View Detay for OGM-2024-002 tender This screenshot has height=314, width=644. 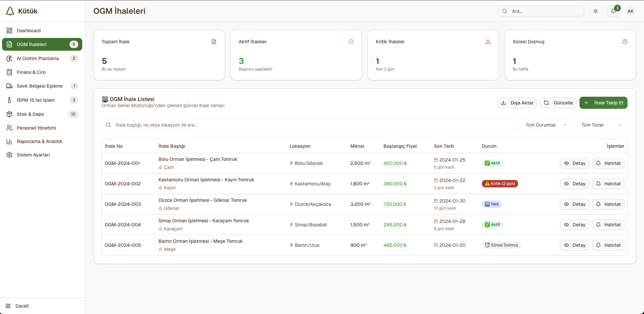[574, 184]
